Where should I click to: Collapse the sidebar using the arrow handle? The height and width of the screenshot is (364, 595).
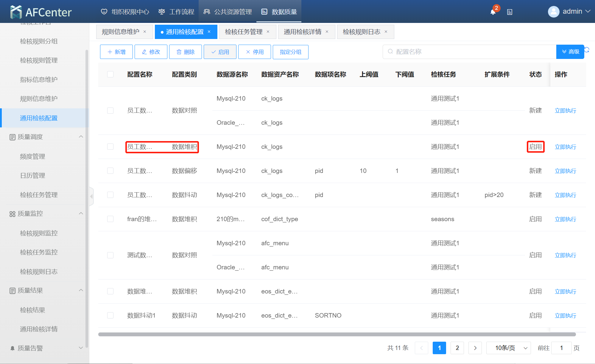[91, 196]
